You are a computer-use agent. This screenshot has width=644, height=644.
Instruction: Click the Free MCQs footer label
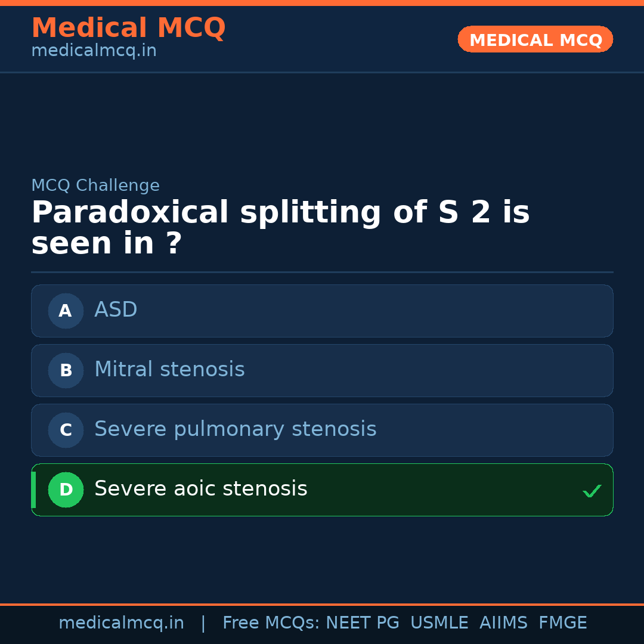[271, 623]
